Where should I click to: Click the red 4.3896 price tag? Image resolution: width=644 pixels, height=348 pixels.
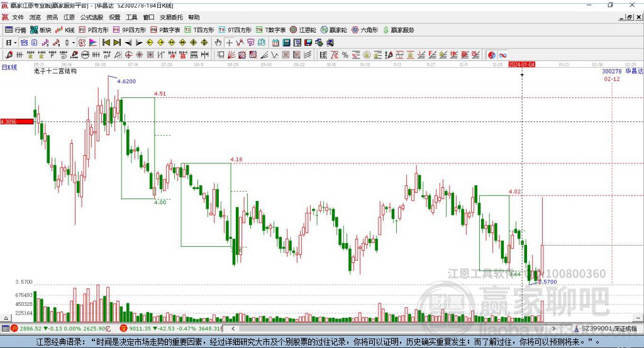[17, 122]
